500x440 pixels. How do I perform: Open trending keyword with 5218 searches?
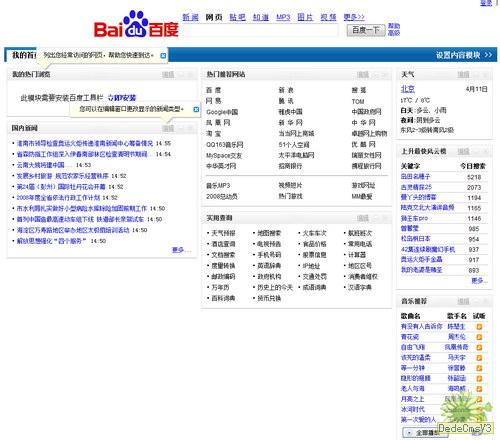pos(415,177)
